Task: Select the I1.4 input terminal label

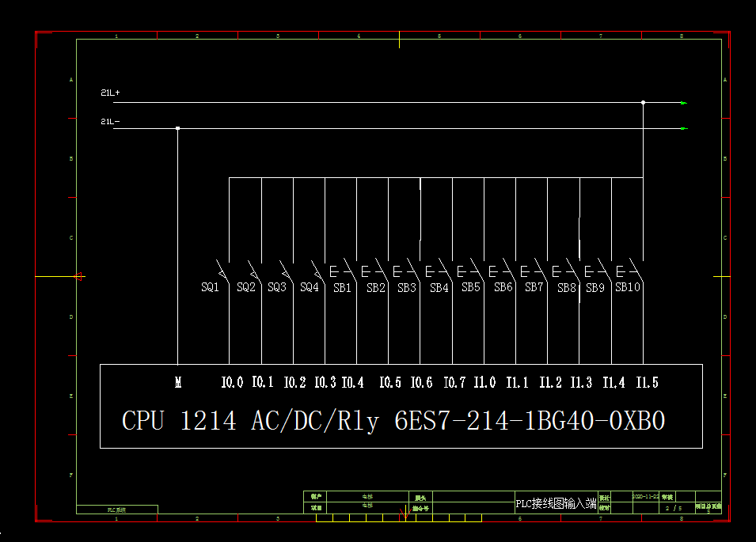Action: 614,382
